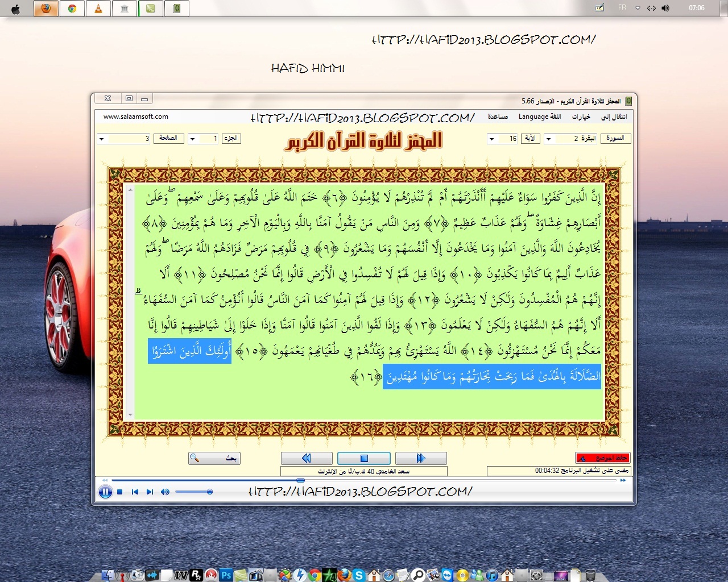Expand the juz dropdown showing 1

click(192, 139)
